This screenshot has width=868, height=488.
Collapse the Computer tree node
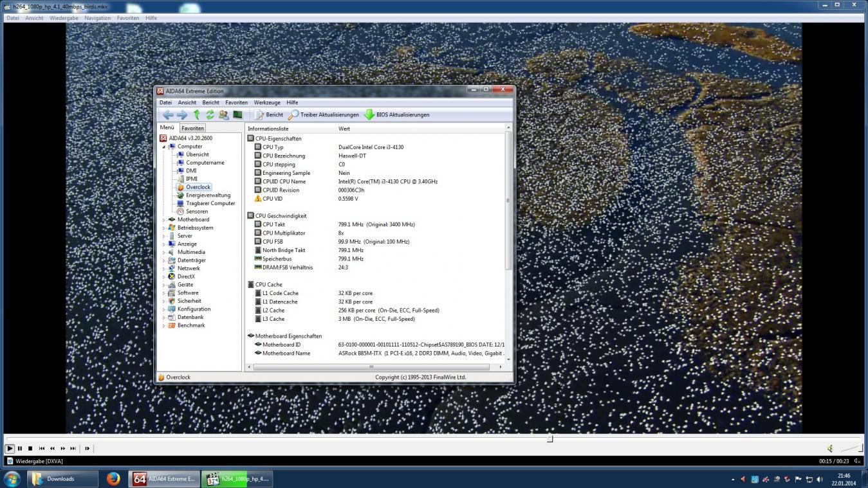[x=163, y=147]
